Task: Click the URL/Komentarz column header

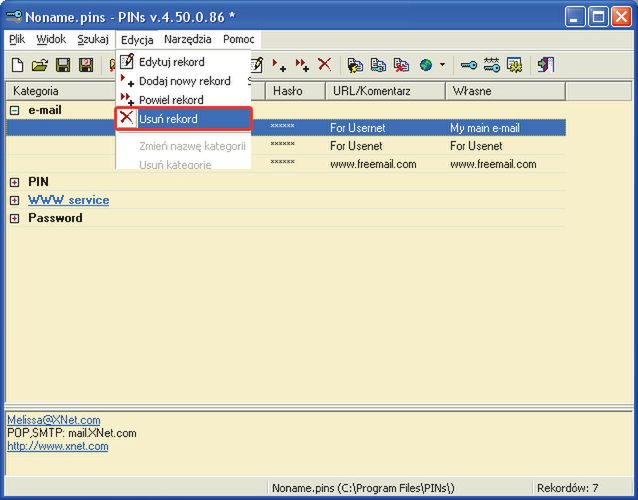Action: [x=385, y=91]
